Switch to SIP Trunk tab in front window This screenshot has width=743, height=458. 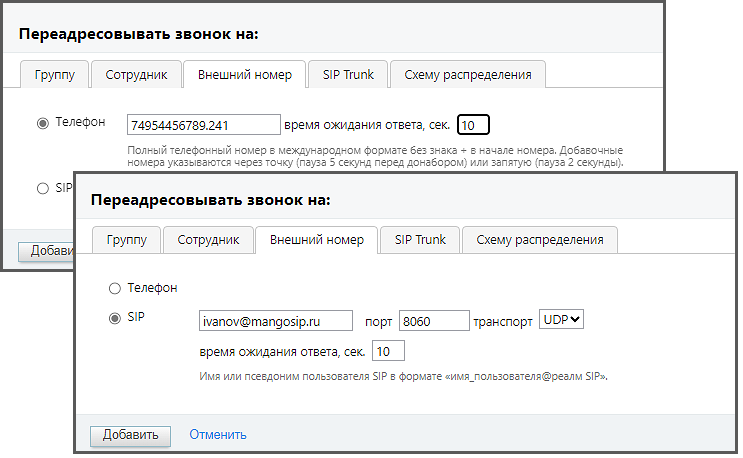pos(420,240)
